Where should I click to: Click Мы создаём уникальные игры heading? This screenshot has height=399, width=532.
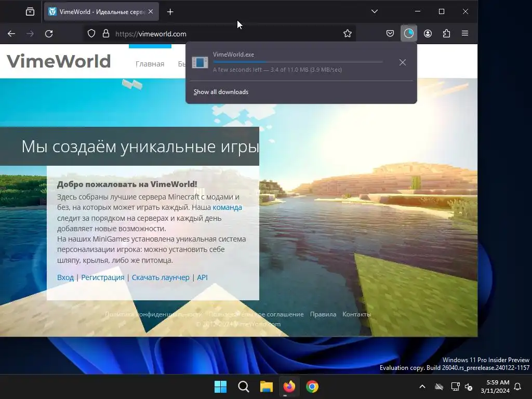(x=140, y=147)
